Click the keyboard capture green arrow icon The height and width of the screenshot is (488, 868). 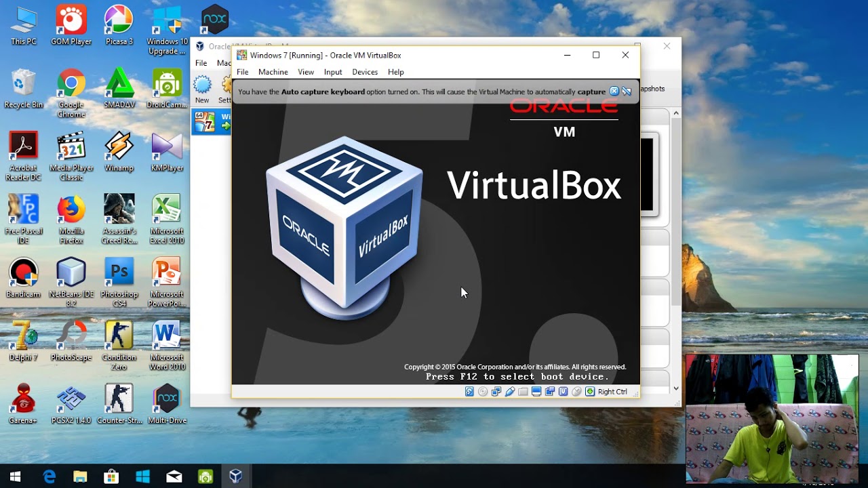(x=590, y=392)
